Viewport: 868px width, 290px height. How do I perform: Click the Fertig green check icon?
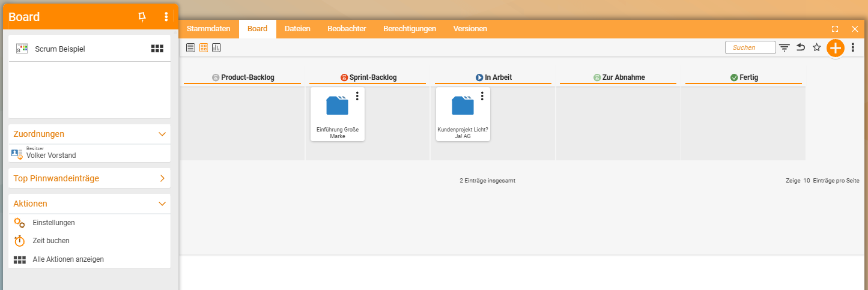coord(734,77)
